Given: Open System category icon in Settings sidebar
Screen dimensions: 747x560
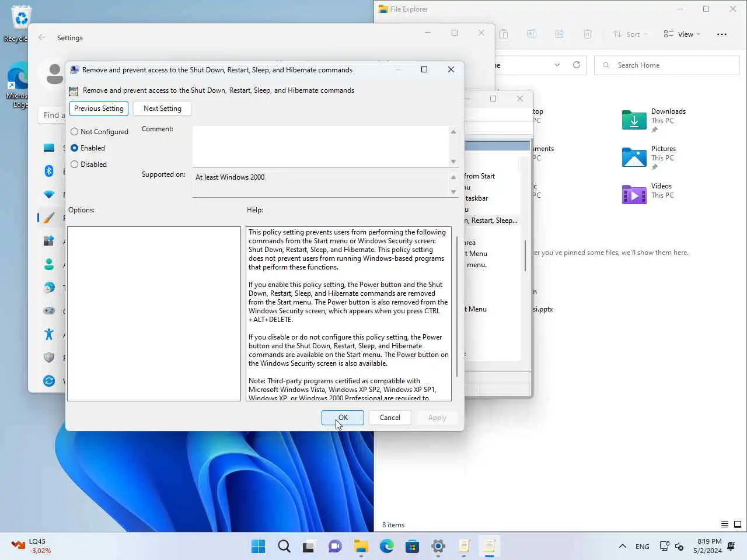Looking at the screenshot, I should click(49, 148).
